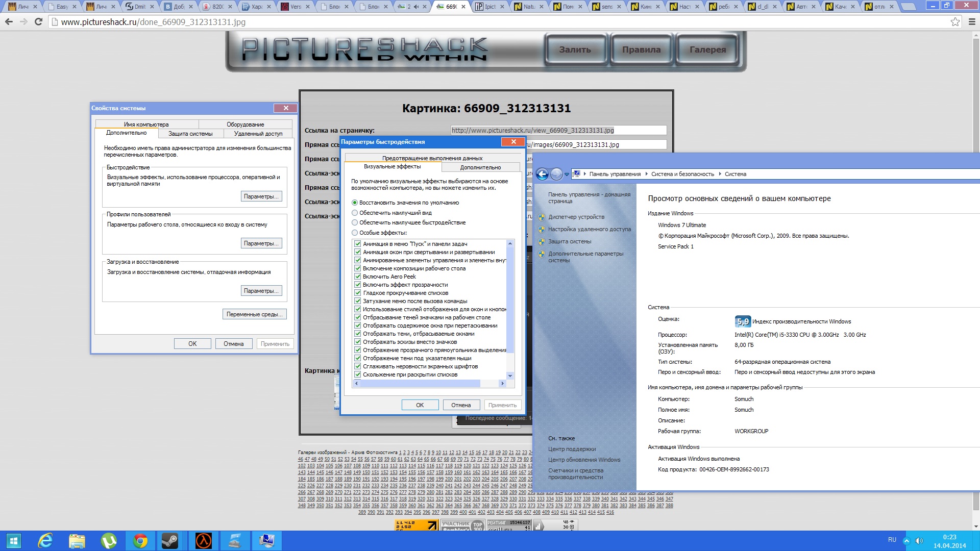The width and height of the screenshot is (980, 551).
Task: Select Восстановить значения по умолчанию radio
Action: [355, 203]
